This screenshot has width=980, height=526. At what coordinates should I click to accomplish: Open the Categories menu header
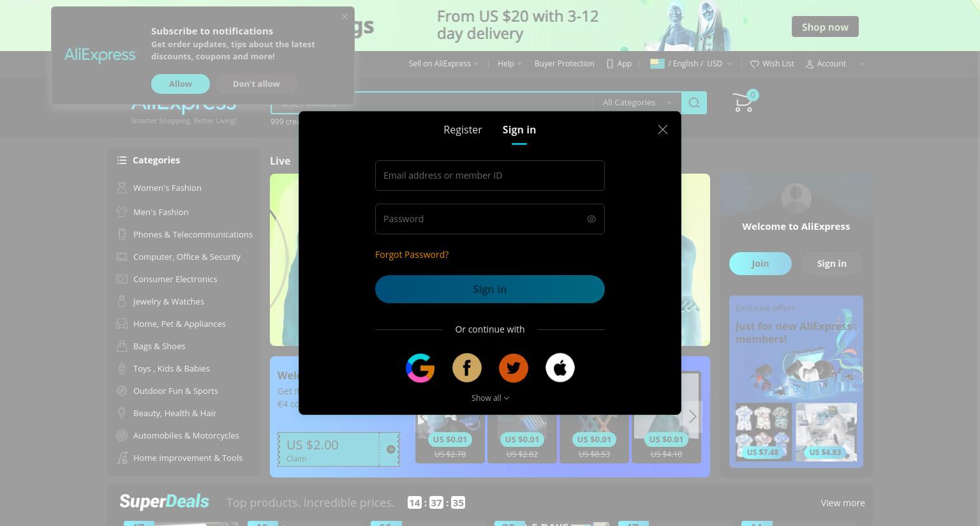156,160
